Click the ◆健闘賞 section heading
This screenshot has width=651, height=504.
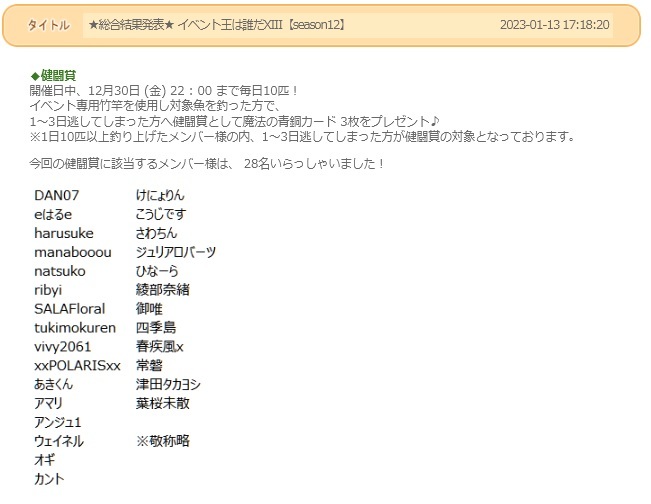54,75
